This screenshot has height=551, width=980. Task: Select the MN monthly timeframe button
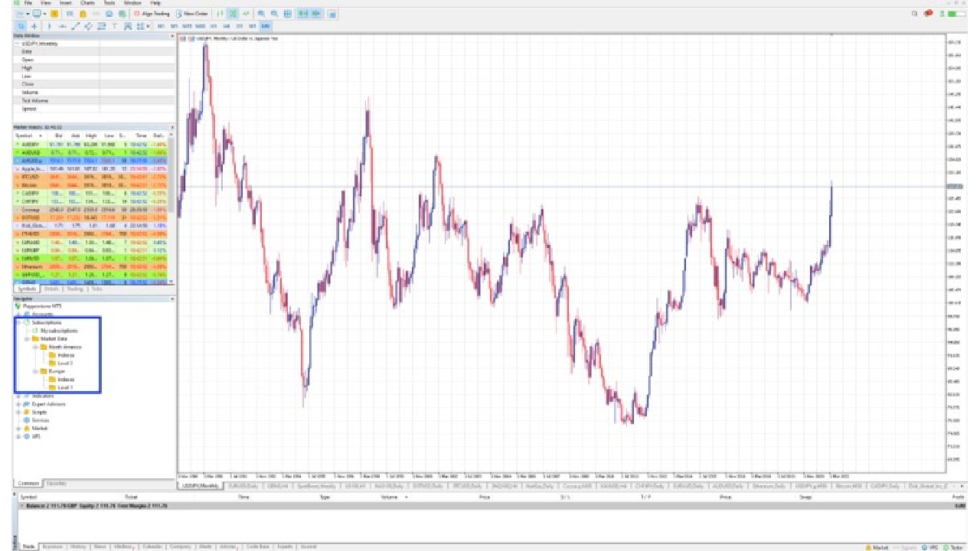[x=265, y=26]
